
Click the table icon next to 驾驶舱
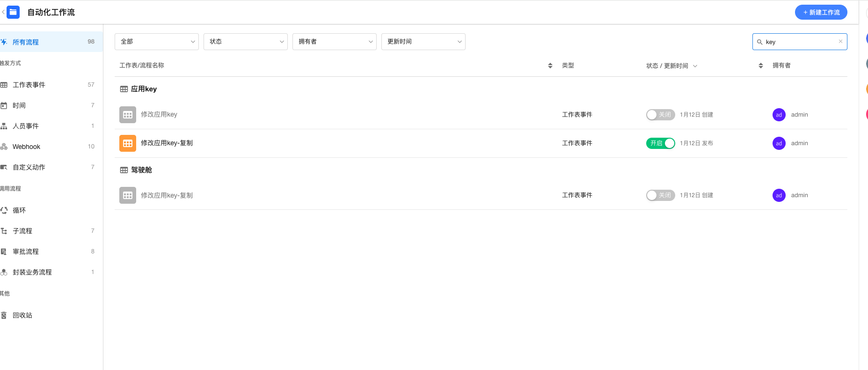(x=124, y=170)
